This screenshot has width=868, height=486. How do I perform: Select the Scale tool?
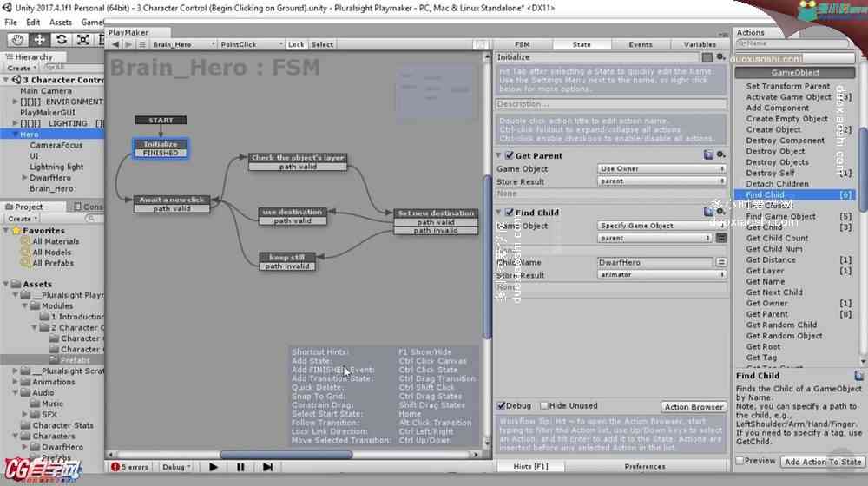(x=83, y=40)
